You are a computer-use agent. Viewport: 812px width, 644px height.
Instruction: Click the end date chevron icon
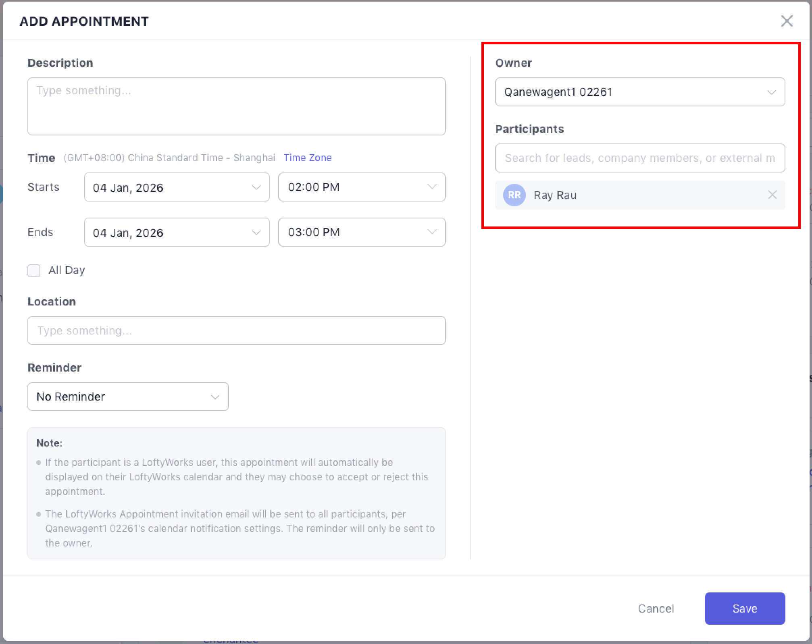coord(256,233)
